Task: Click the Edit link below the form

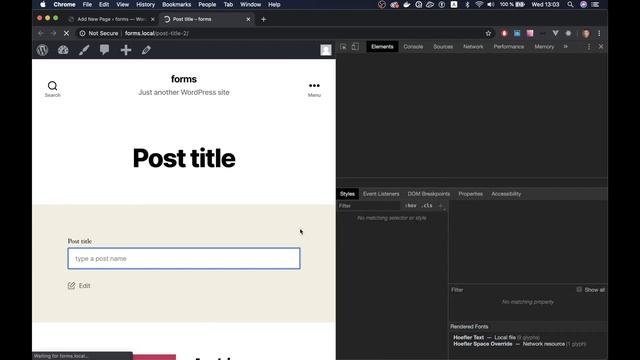Action: 79,286
